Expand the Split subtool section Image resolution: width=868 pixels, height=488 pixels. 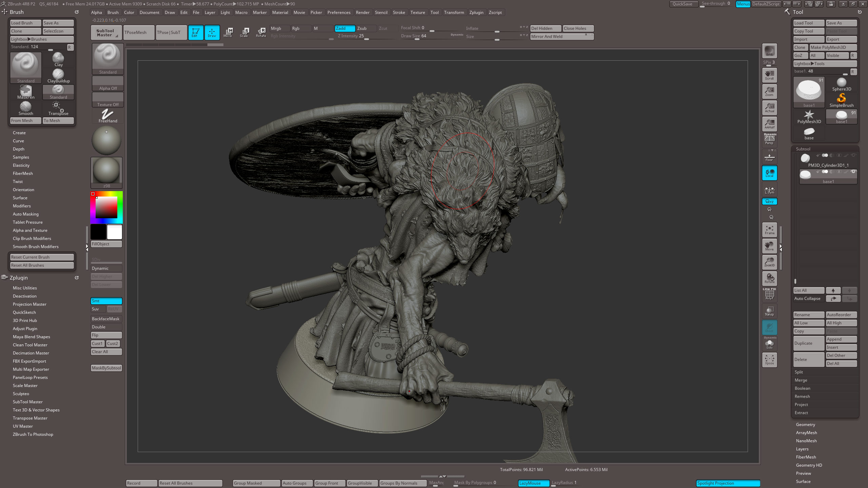point(799,372)
